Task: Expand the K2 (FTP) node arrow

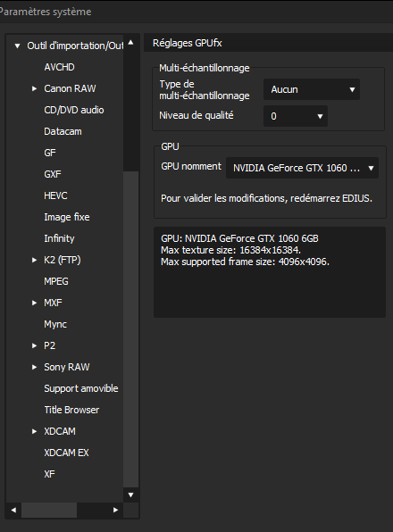Action: [x=34, y=260]
